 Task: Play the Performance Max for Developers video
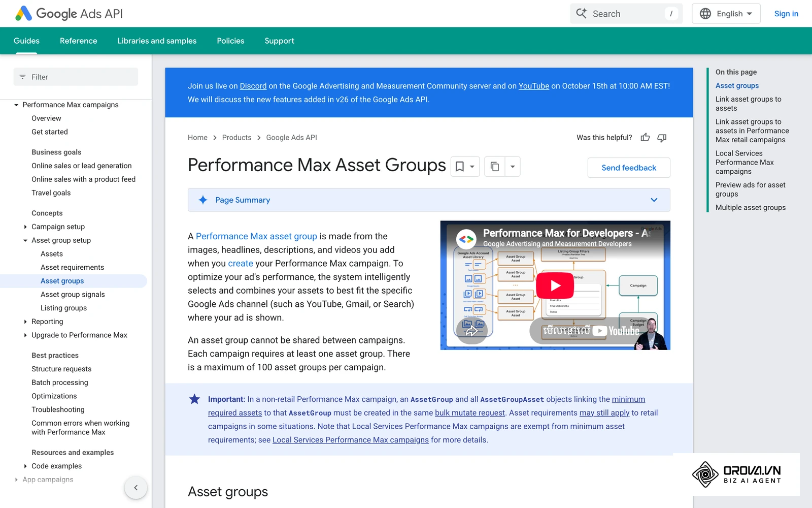[x=555, y=285]
